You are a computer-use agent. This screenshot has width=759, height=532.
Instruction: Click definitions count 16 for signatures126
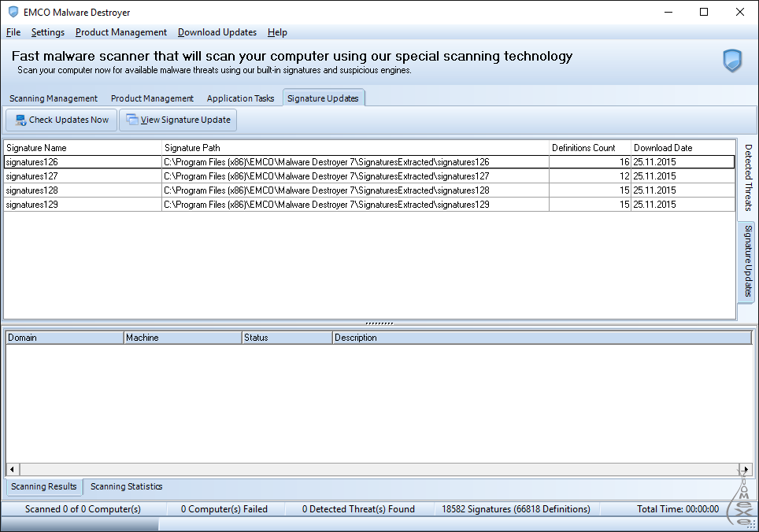[590, 162]
